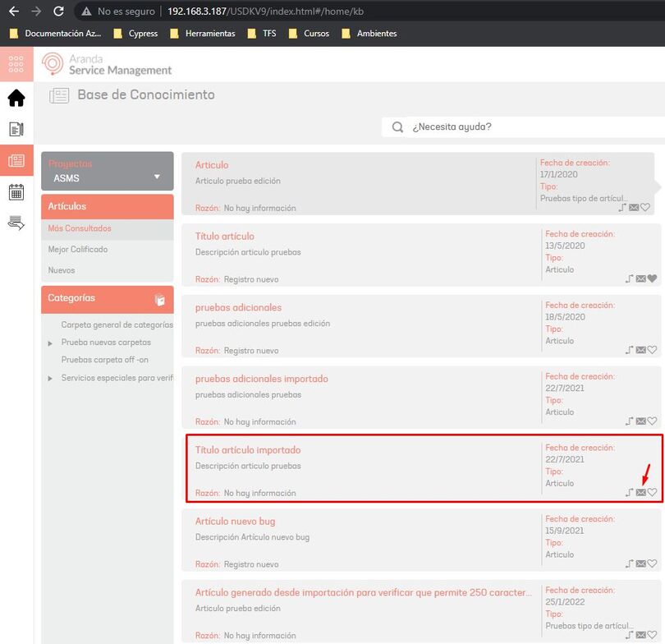Screen dimensions: 665x644
Task: Reload the page with refresh button
Action: [58, 11]
